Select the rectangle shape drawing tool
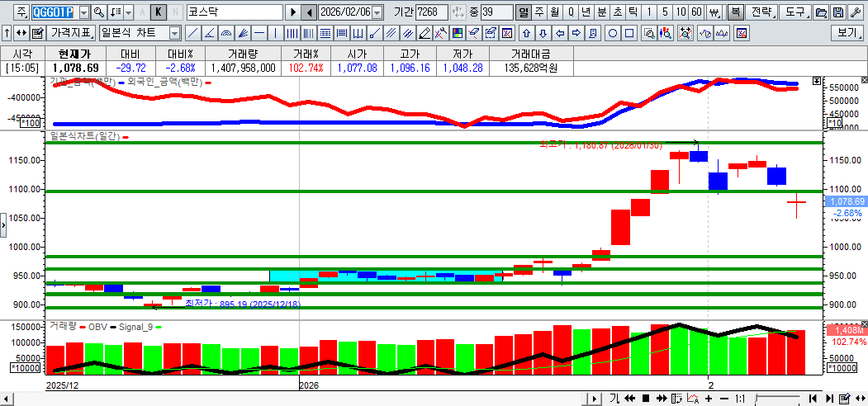 click(629, 33)
